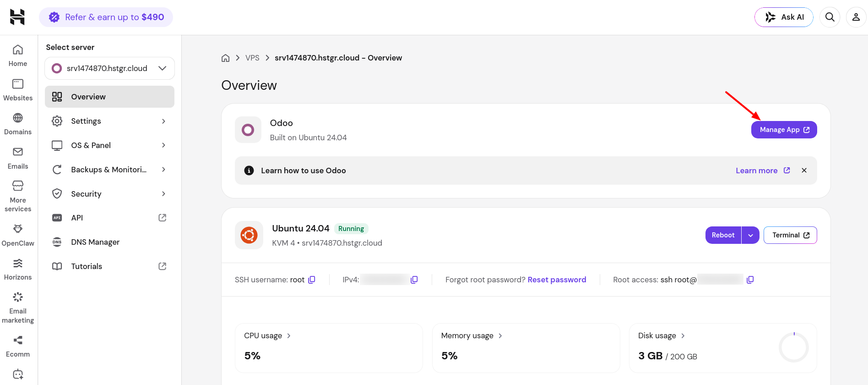Open Ecomm from sidebar
The height and width of the screenshot is (385, 868).
pyautogui.click(x=18, y=346)
